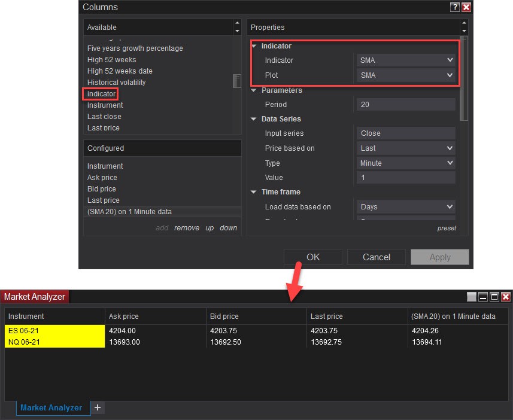Collapse the Time frame section
The width and height of the screenshot is (513, 420).
pyautogui.click(x=254, y=192)
